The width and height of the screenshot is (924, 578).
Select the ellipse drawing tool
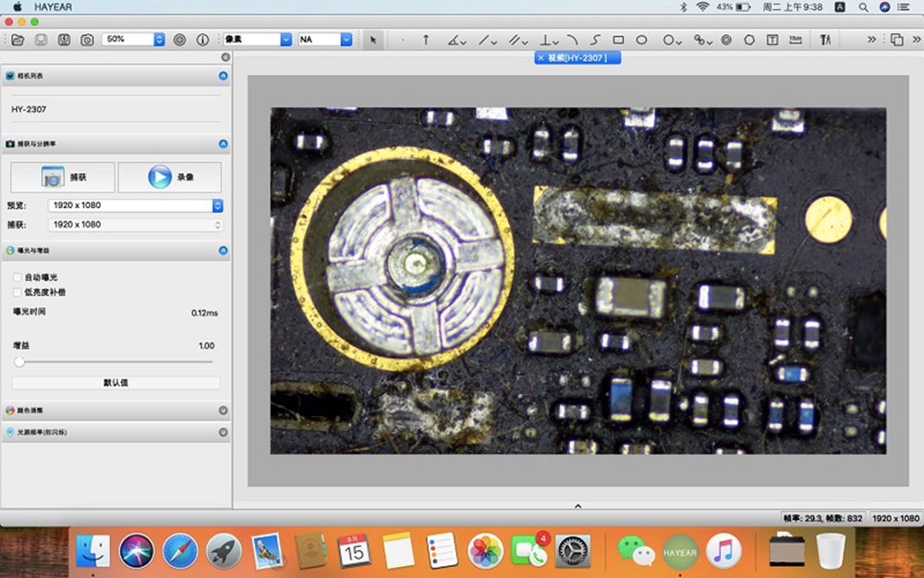coord(641,40)
